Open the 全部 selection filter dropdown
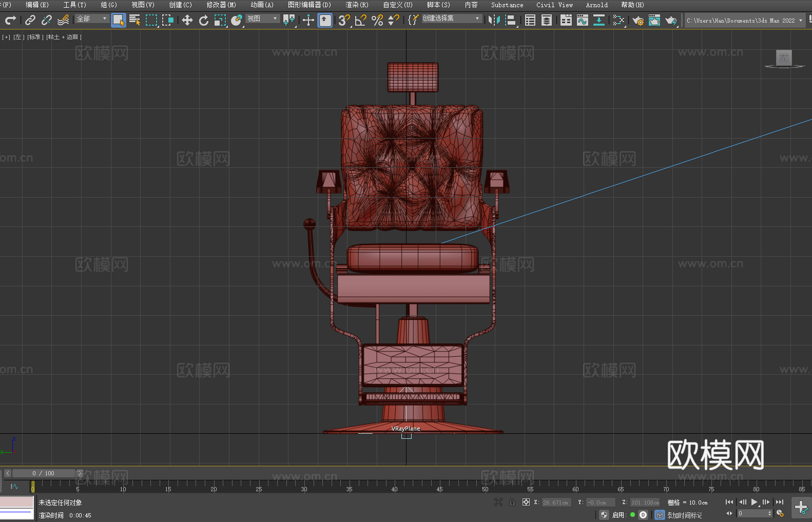812x522 pixels. [92, 18]
